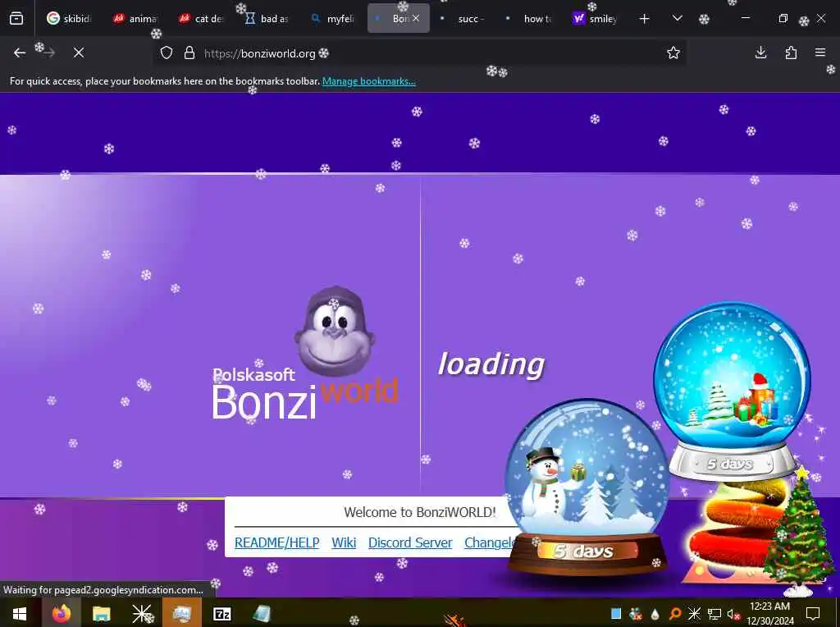The image size is (840, 627).
Task: Open the Firefox hamburger application menu
Action: pyautogui.click(x=820, y=53)
